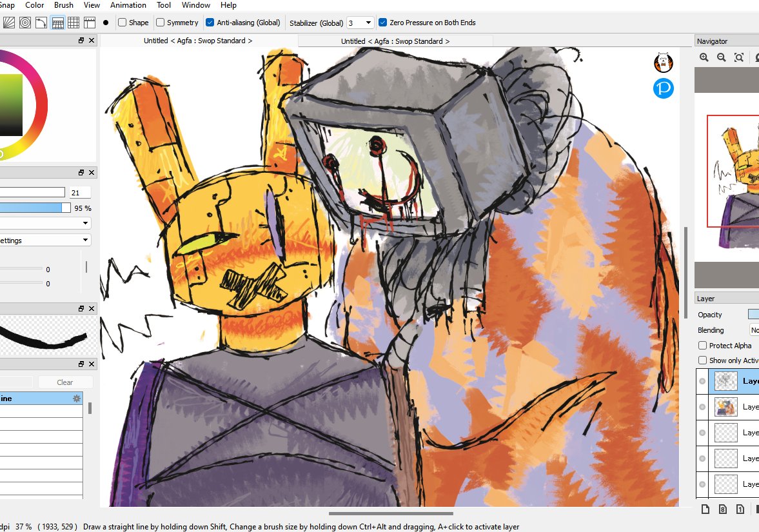This screenshot has height=532, width=759.
Task: Close the color panel
Action: [92, 40]
